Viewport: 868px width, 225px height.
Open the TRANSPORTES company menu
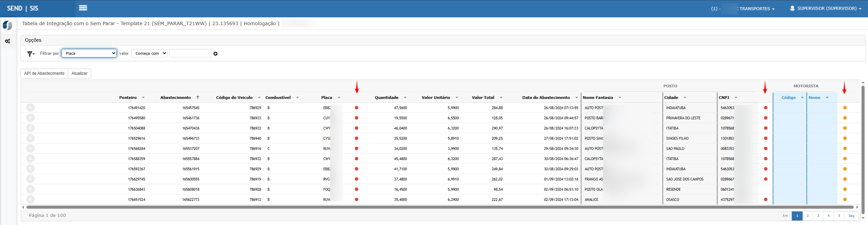click(757, 8)
